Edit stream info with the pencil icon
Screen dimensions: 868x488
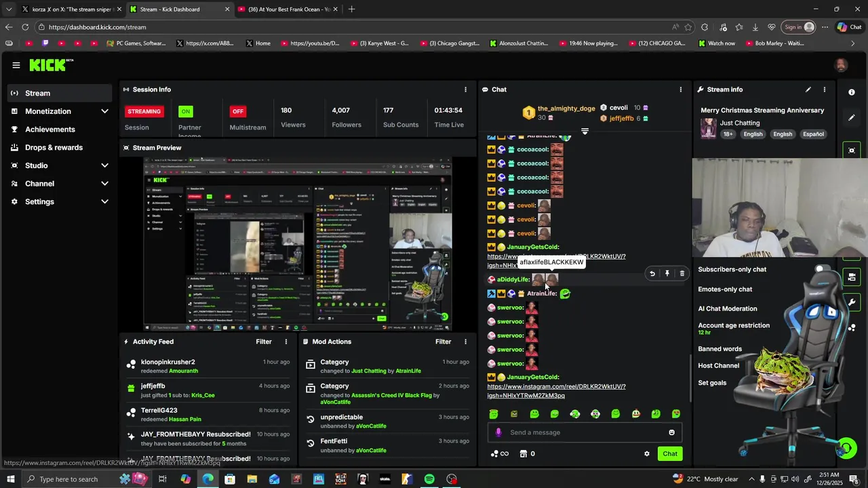(808, 89)
